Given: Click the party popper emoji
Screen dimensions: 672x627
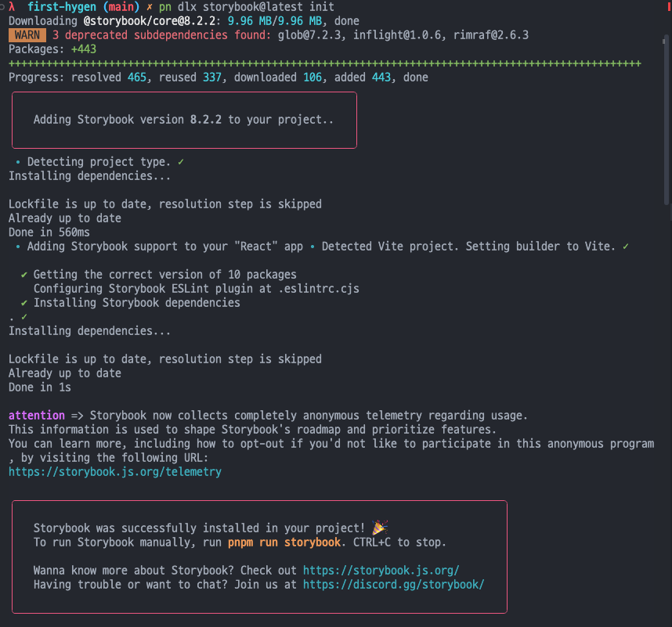Looking at the screenshot, I should click(x=380, y=528).
